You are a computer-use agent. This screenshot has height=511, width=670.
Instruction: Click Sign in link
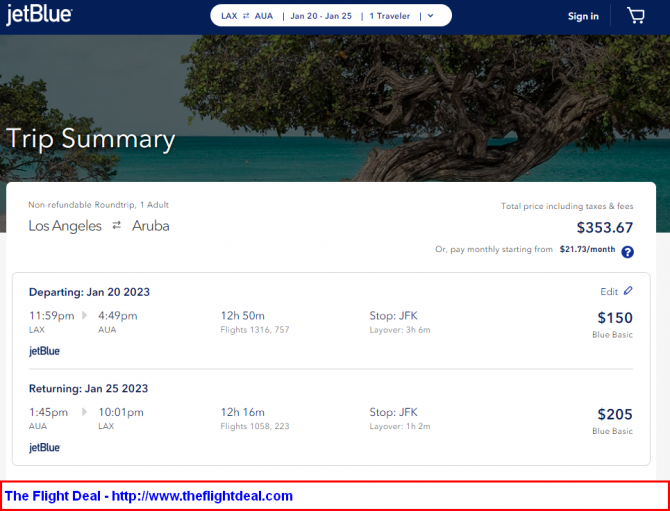(x=583, y=16)
